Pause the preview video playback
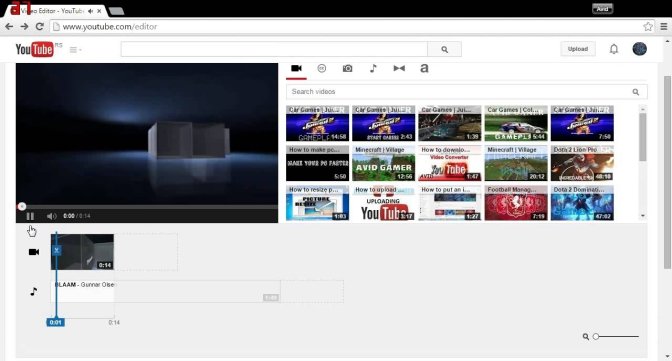This screenshot has width=672, height=361. 30,216
